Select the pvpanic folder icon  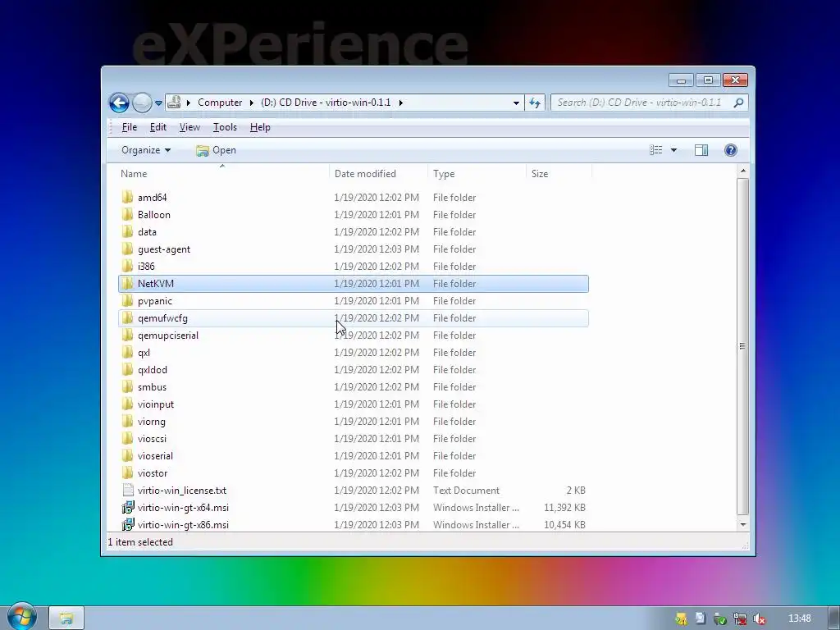coord(127,300)
